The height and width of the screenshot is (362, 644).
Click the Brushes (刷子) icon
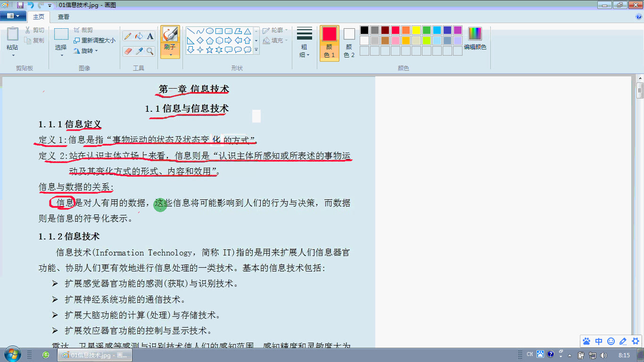170,34
